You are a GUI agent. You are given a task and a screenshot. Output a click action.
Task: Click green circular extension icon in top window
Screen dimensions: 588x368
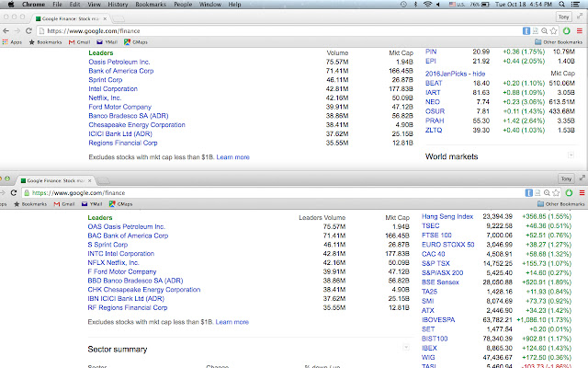[x=567, y=30]
